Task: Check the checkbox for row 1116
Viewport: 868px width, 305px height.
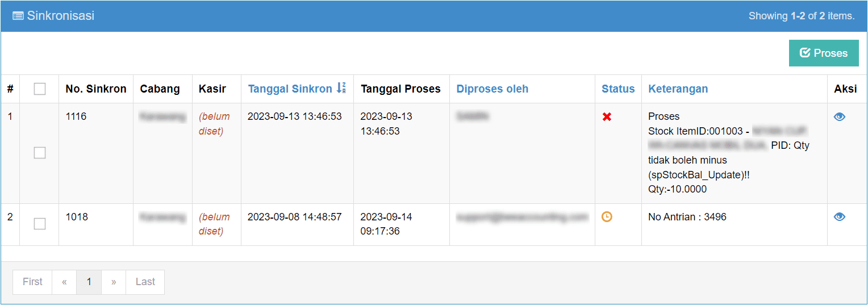Action: pyautogui.click(x=40, y=153)
